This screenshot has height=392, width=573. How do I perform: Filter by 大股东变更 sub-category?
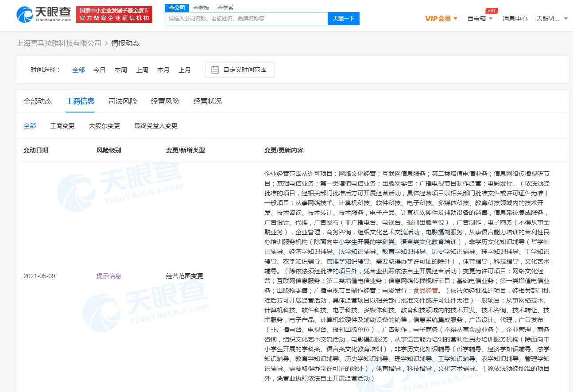point(105,126)
